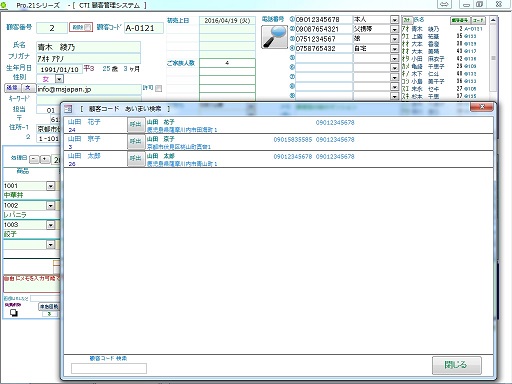Click the magnifying glass phone search icon

click(274, 37)
